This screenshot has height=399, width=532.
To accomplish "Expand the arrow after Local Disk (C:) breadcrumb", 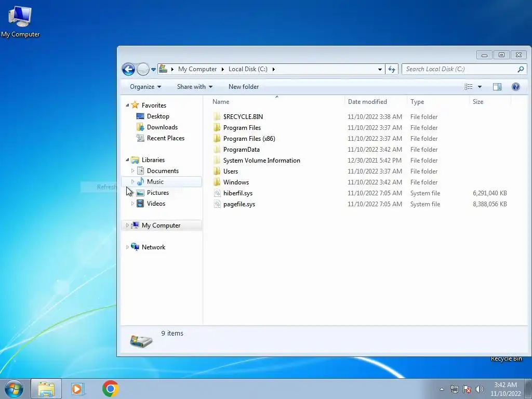I will point(273,69).
